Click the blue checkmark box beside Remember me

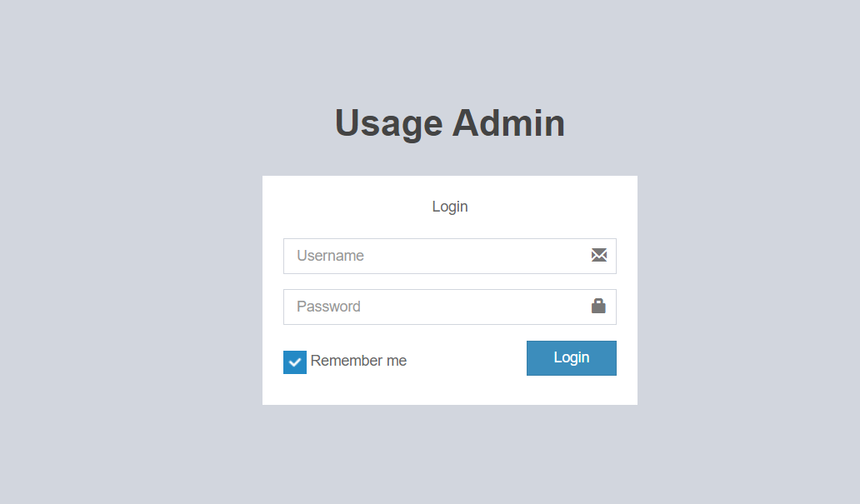294,362
